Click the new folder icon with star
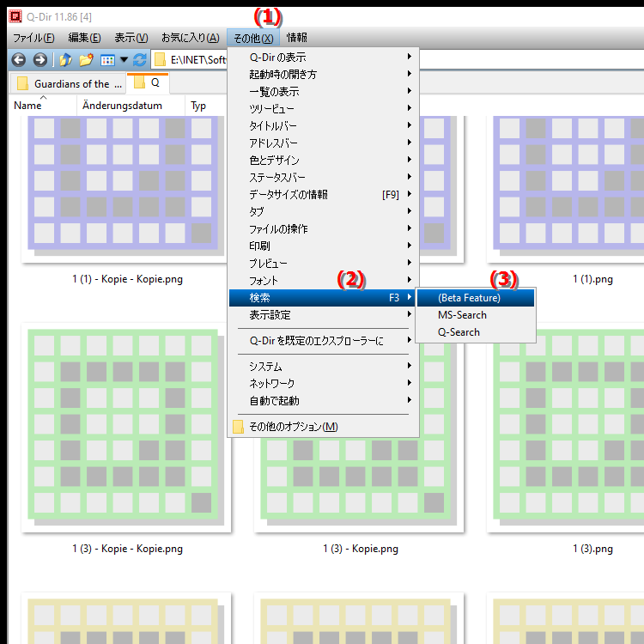This screenshot has width=644, height=644. tap(86, 60)
